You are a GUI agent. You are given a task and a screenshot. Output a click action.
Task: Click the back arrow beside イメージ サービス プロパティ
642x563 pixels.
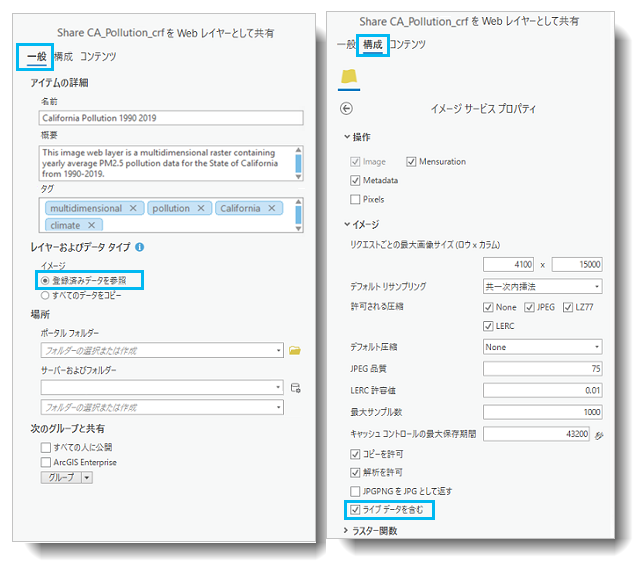click(x=347, y=108)
